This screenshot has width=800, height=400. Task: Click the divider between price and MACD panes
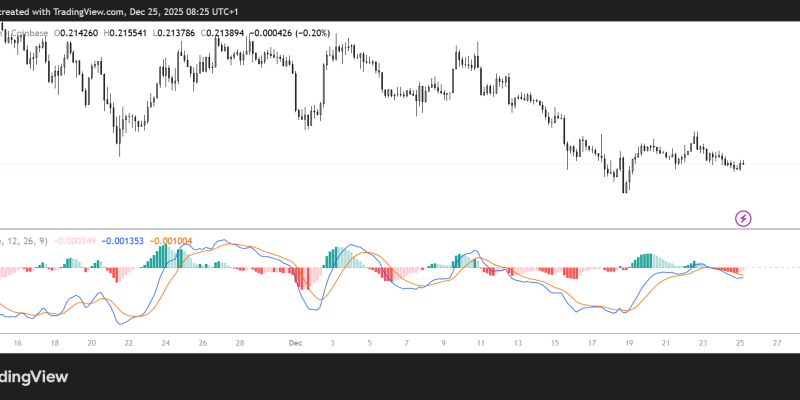coord(400,228)
